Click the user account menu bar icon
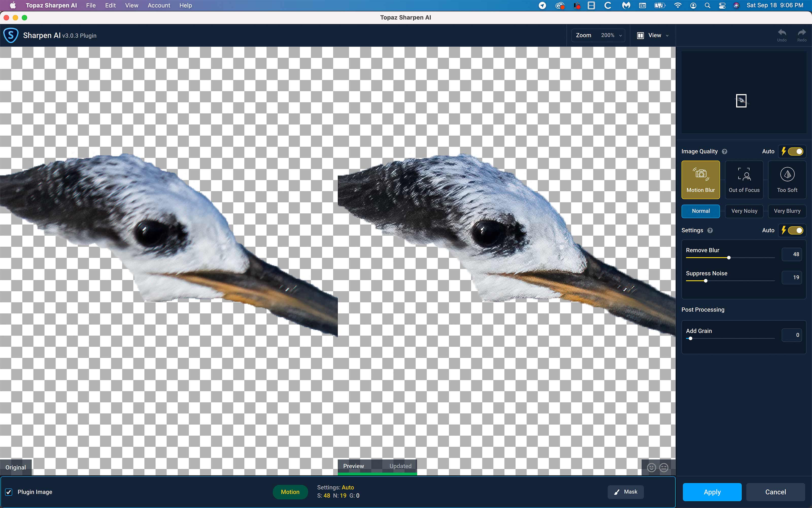The height and width of the screenshot is (508, 812). pos(693,5)
